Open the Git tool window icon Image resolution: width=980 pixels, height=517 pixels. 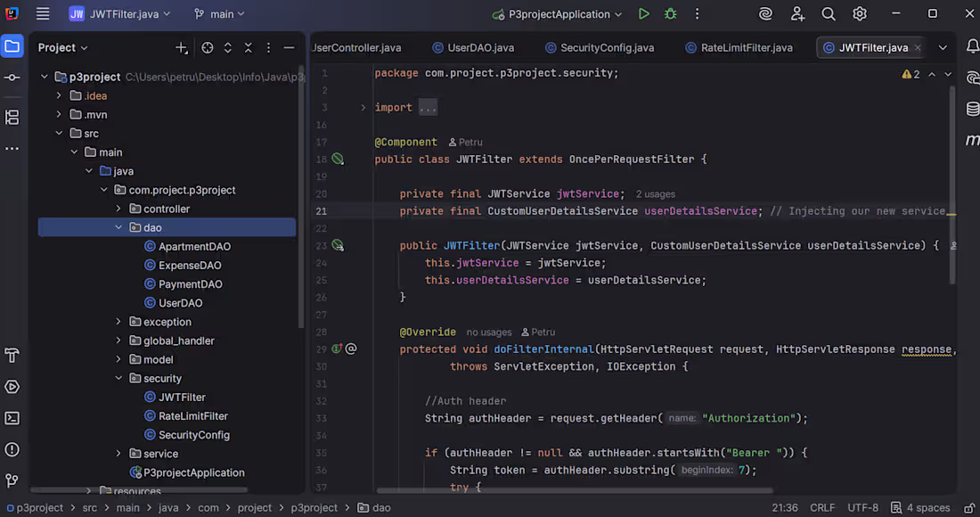(x=12, y=480)
